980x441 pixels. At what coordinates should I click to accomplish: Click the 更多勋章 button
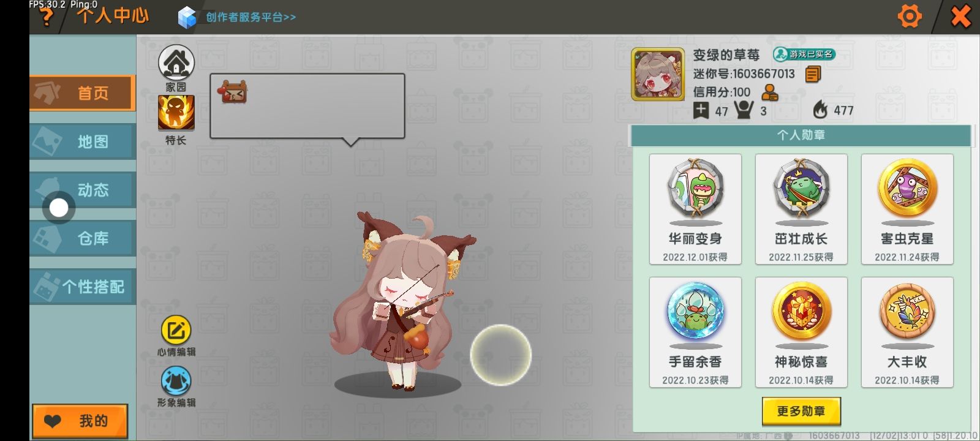[801, 411]
